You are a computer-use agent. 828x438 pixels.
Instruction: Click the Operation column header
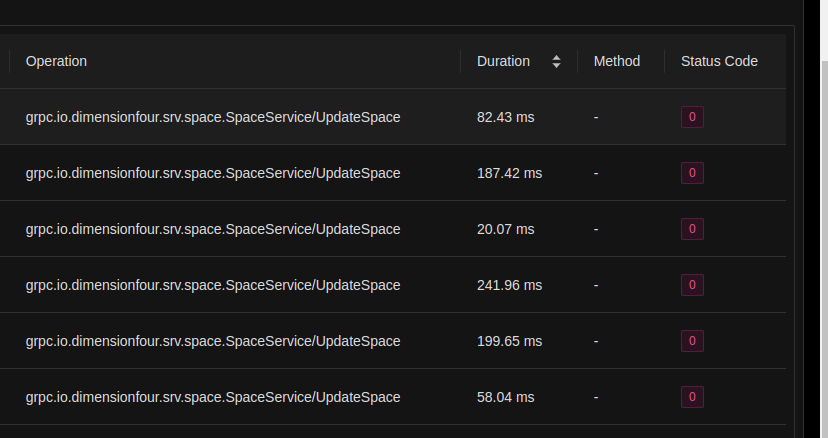(x=57, y=61)
